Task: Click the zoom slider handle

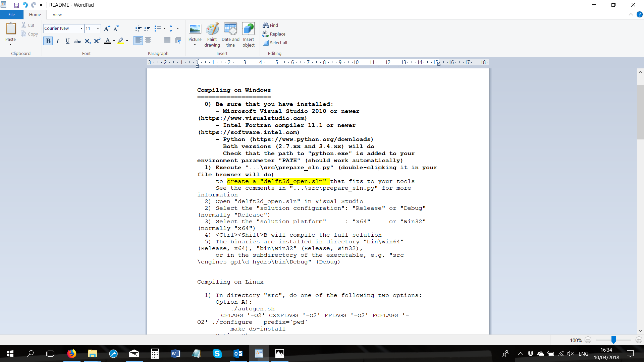Action: pos(613,340)
